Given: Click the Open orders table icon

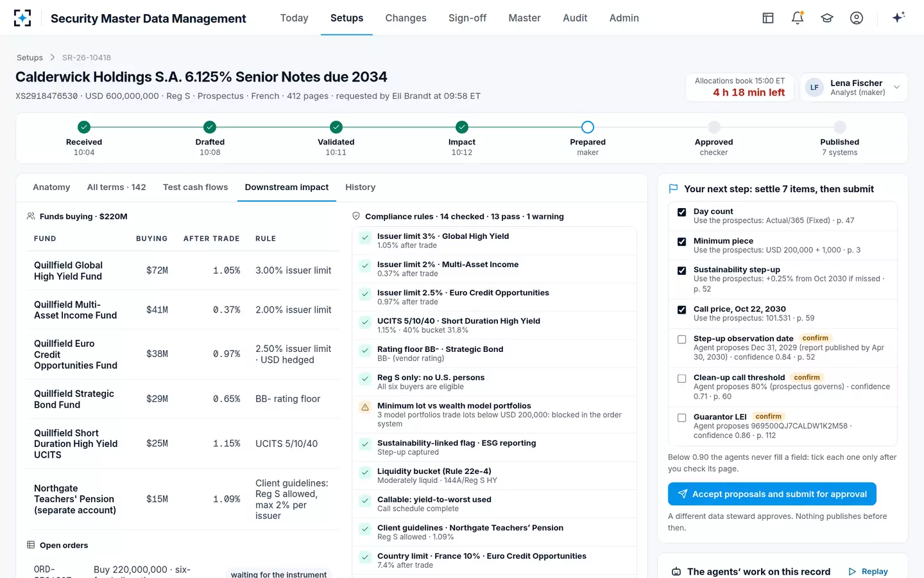Looking at the screenshot, I should tap(31, 545).
